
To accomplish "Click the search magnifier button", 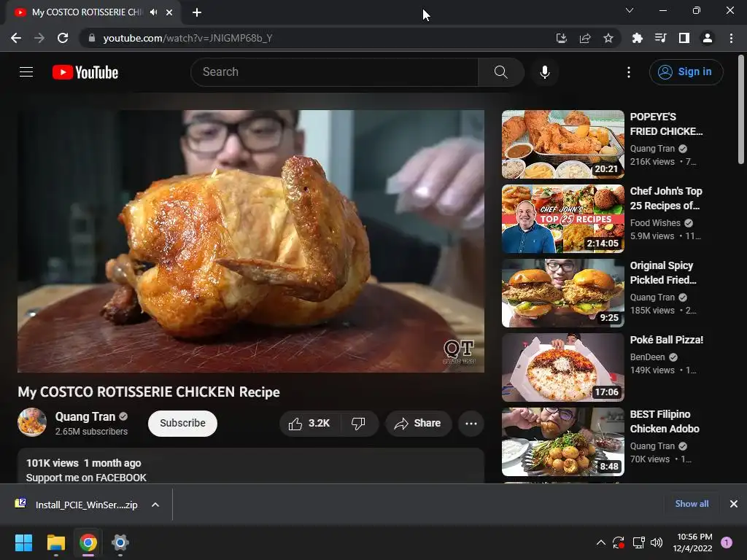I will [500, 72].
